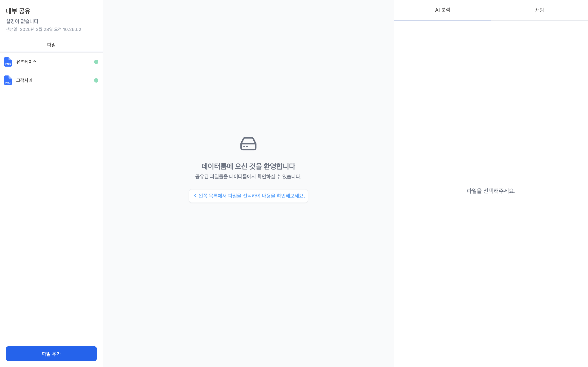Image resolution: width=588 pixels, height=367 pixels.
Task: Switch to the 채팅 tab
Action: tap(539, 10)
